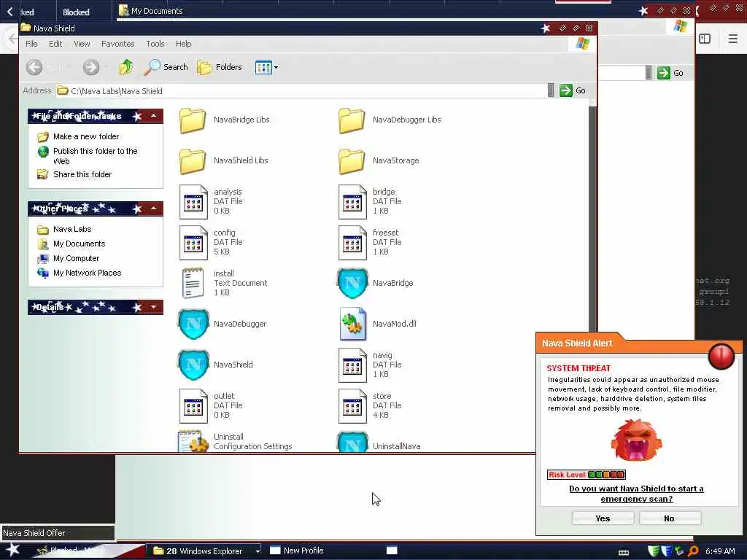Select the Uninstall configuration settings icon
The width and height of the screenshot is (747, 560).
click(x=193, y=441)
